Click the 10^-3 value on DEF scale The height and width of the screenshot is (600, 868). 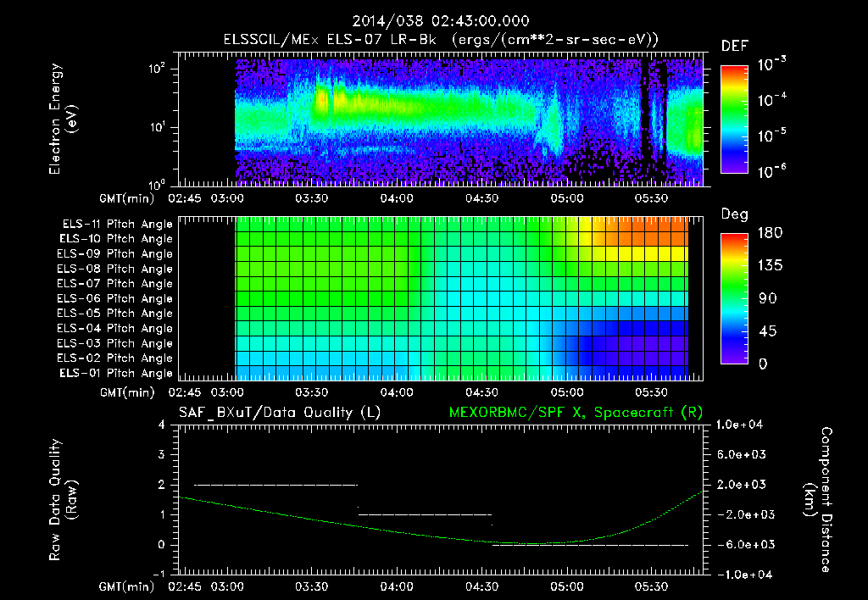click(772, 64)
